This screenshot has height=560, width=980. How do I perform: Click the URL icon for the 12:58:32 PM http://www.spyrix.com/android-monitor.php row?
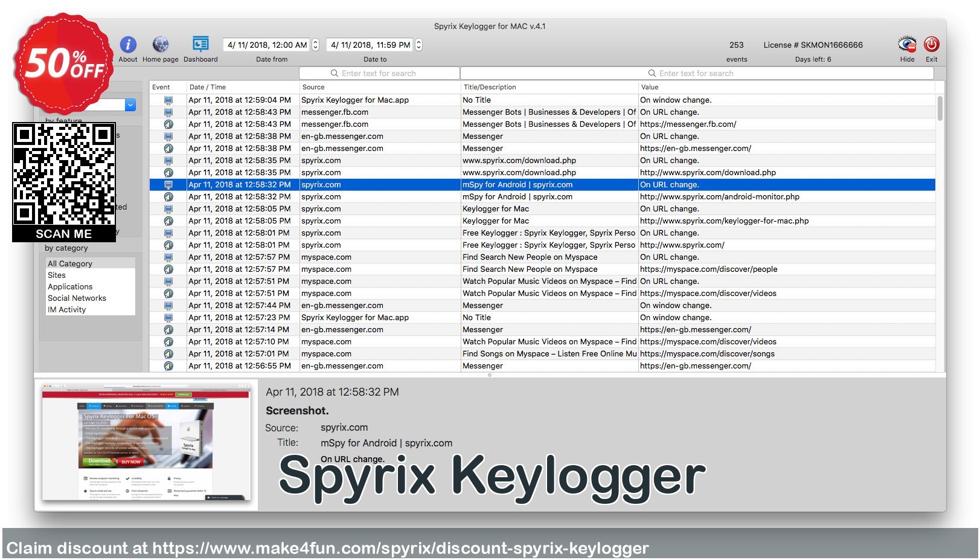(x=168, y=197)
